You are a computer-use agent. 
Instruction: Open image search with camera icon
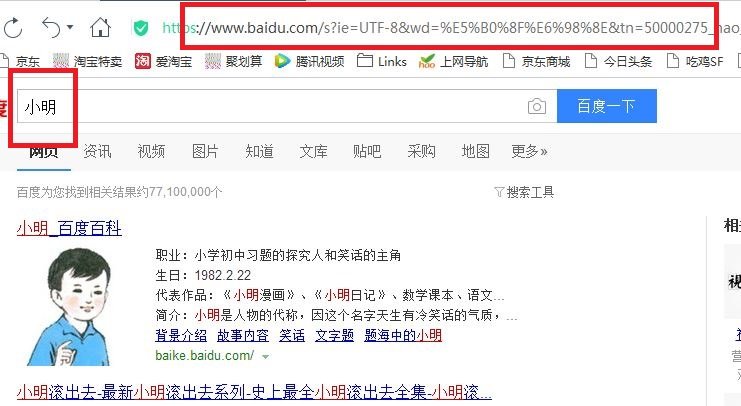[536, 106]
